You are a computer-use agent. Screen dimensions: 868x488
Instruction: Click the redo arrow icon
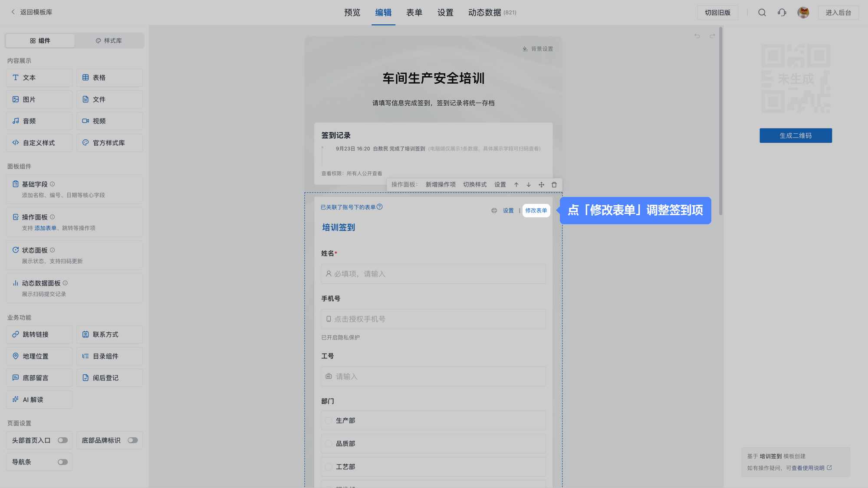pos(712,36)
